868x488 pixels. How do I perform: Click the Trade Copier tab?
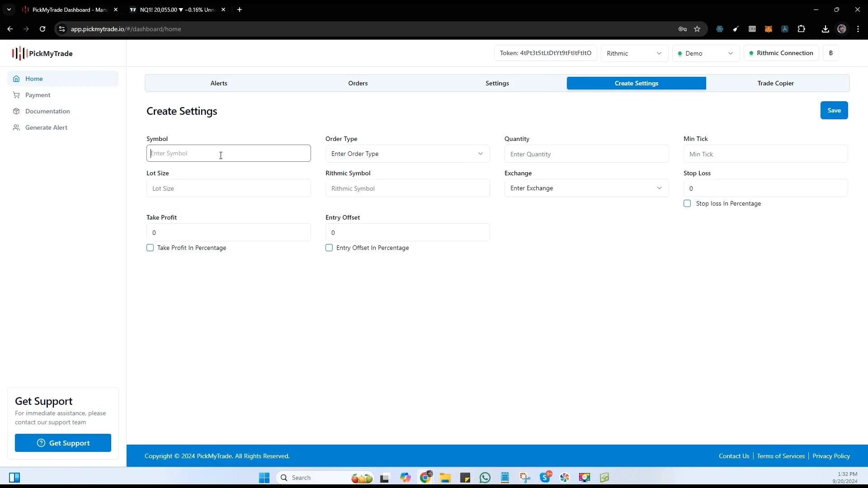click(x=776, y=83)
